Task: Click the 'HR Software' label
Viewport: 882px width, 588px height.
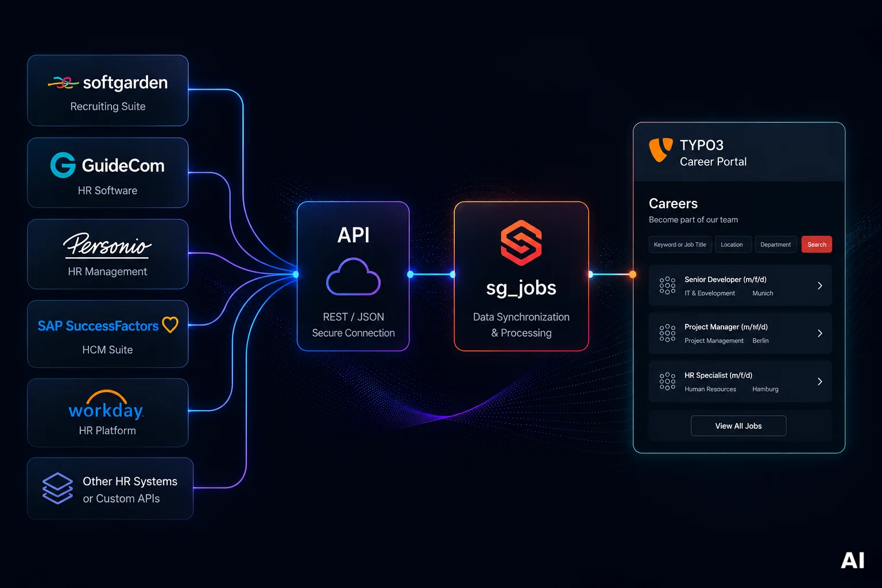Action: [x=107, y=191]
